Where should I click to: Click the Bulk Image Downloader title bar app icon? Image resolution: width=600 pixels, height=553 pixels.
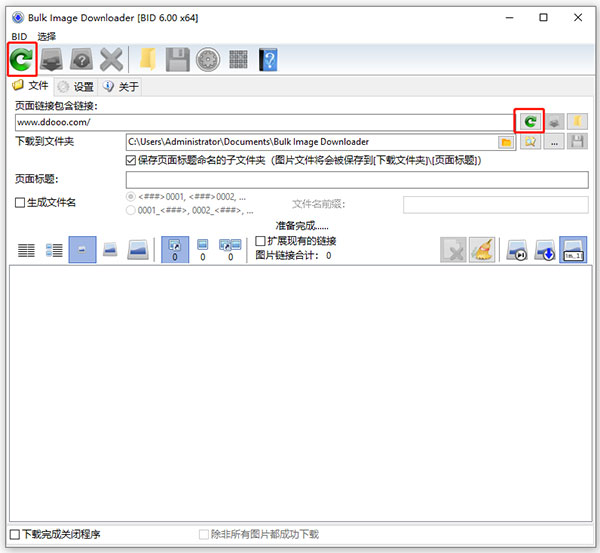18,18
